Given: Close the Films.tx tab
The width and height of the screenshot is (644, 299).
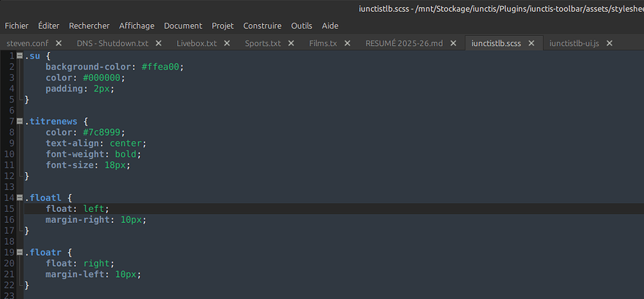Looking at the screenshot, I should pos(347,43).
